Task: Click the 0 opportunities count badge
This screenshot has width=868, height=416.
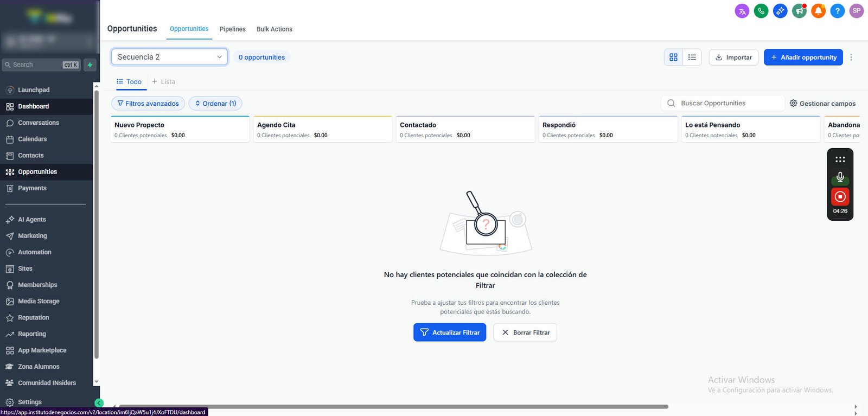Action: pyautogui.click(x=262, y=57)
